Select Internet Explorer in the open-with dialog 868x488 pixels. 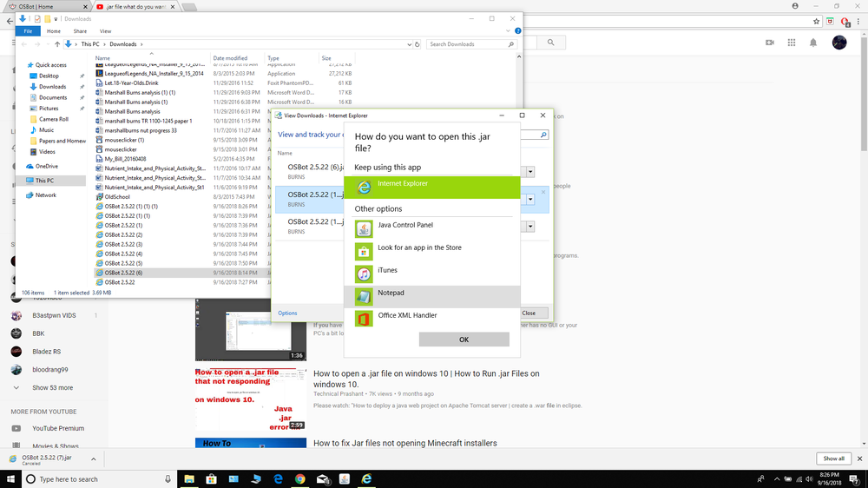coord(431,188)
